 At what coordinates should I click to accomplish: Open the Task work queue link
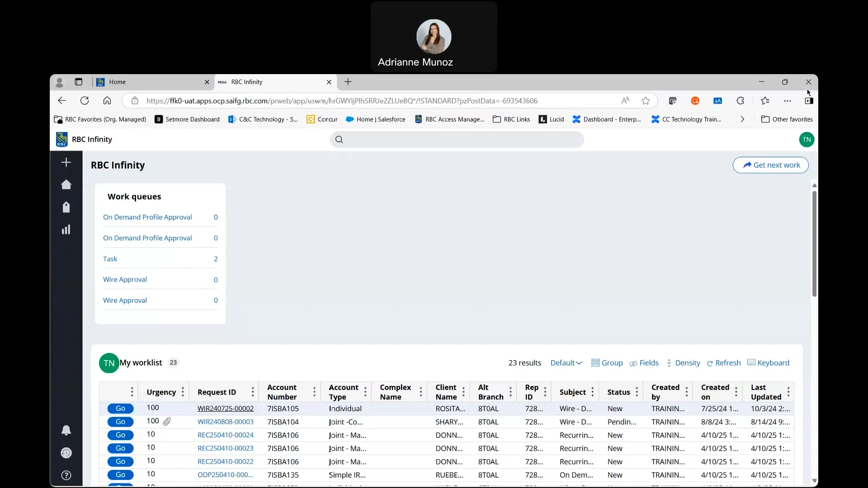pyautogui.click(x=110, y=259)
